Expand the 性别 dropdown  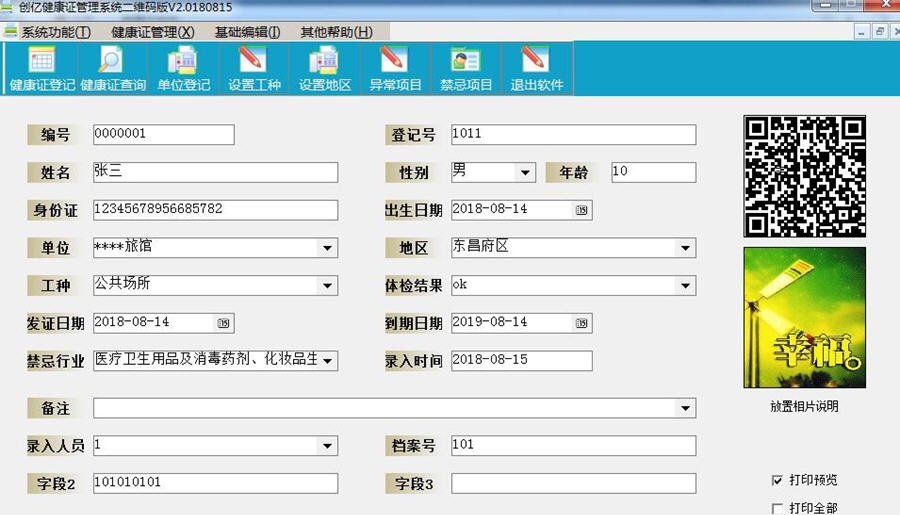tap(525, 172)
